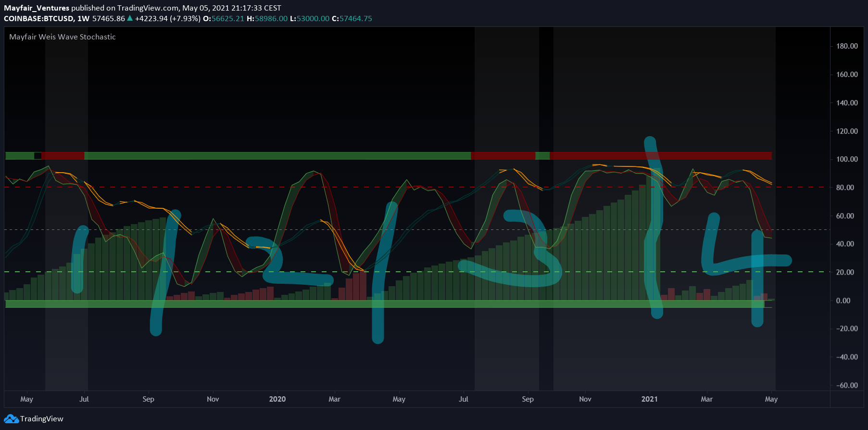Click the 20.00 level on price scale
Viewport: 868px width, 430px height.
pos(845,272)
